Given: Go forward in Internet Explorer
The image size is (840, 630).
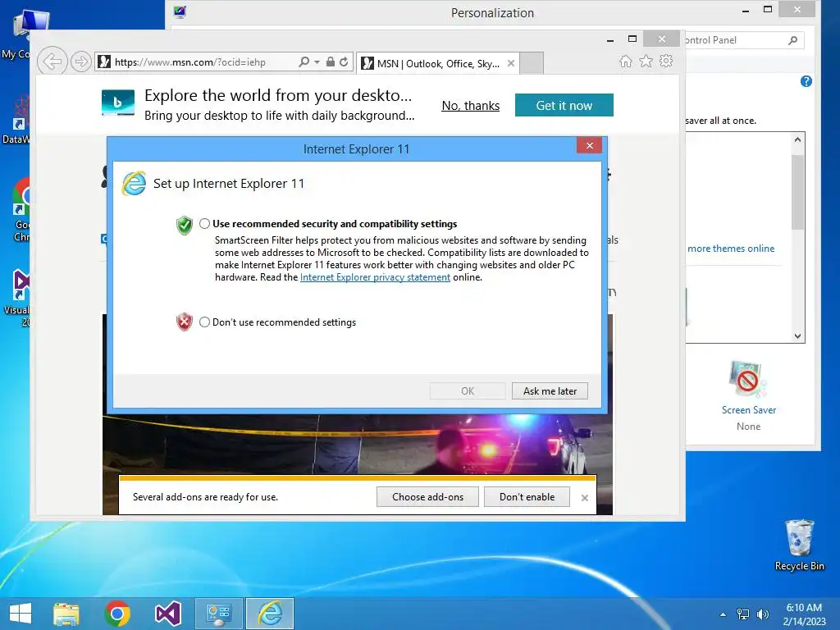Looking at the screenshot, I should (x=80, y=62).
